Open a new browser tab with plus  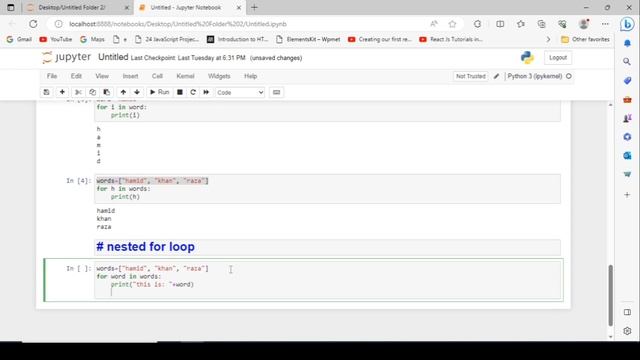tap(254, 7)
